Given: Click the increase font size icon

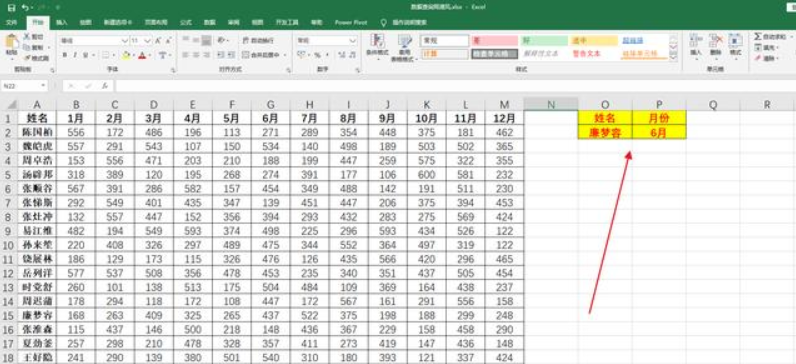Looking at the screenshot, I should [158, 40].
